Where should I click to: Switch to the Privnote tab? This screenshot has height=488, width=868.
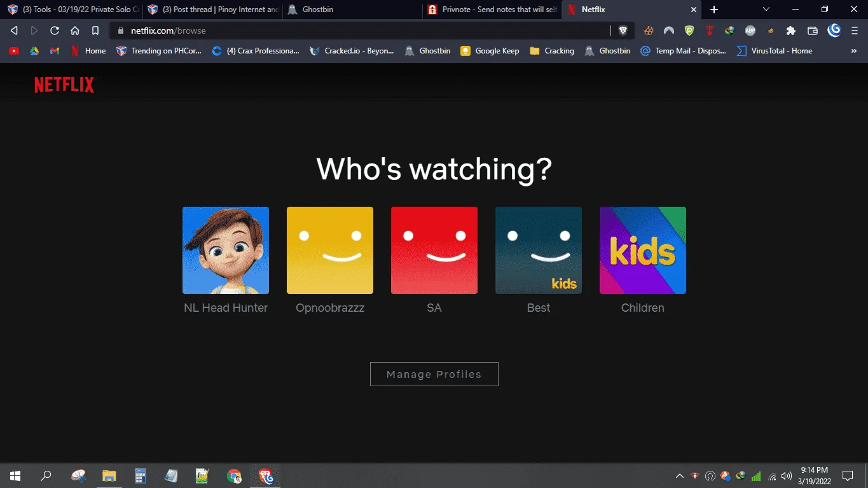click(492, 10)
